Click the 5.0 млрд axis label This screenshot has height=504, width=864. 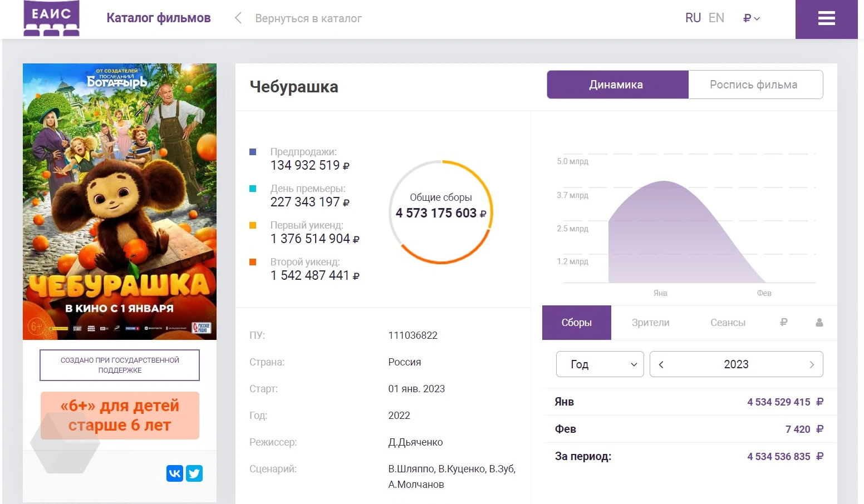click(x=572, y=161)
